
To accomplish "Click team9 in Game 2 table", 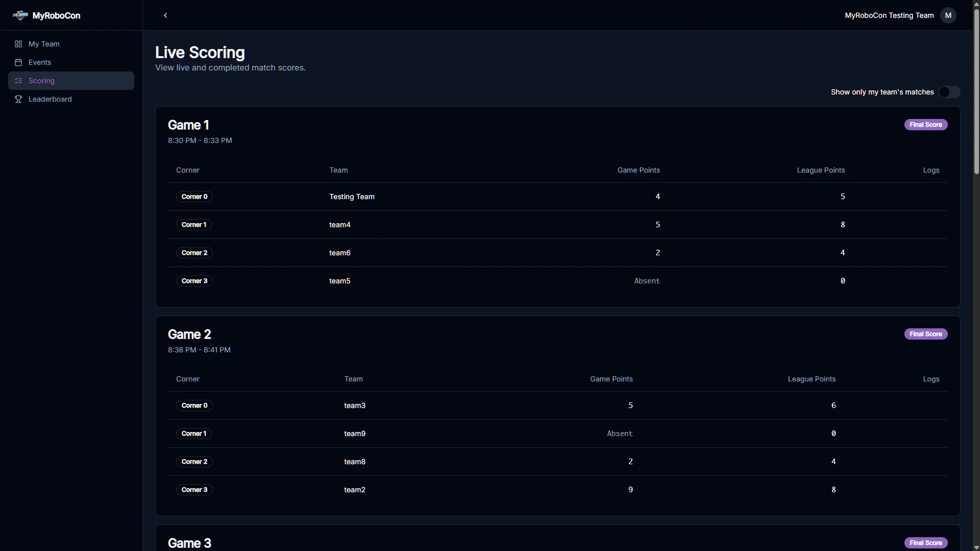I will coord(355,434).
